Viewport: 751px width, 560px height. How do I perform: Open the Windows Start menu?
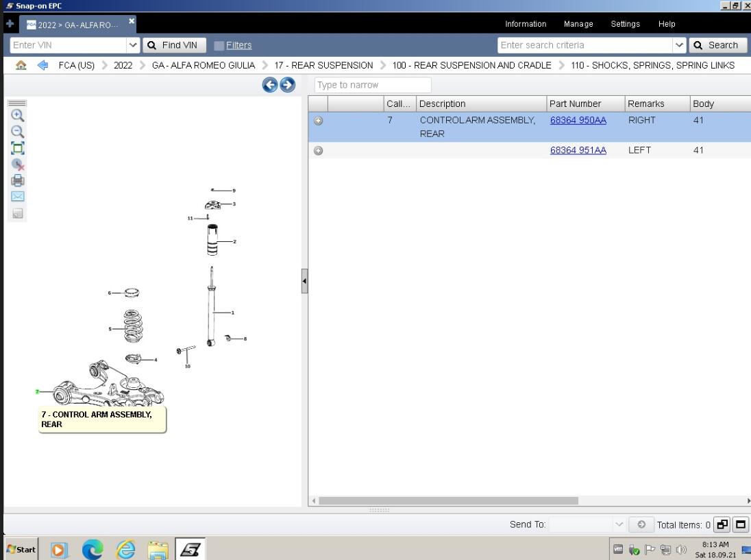coord(21,550)
